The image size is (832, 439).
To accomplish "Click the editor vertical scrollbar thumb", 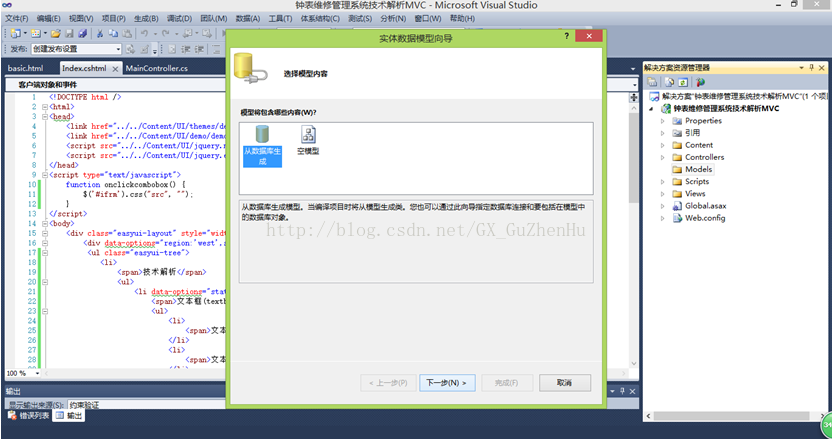I will click(634, 157).
